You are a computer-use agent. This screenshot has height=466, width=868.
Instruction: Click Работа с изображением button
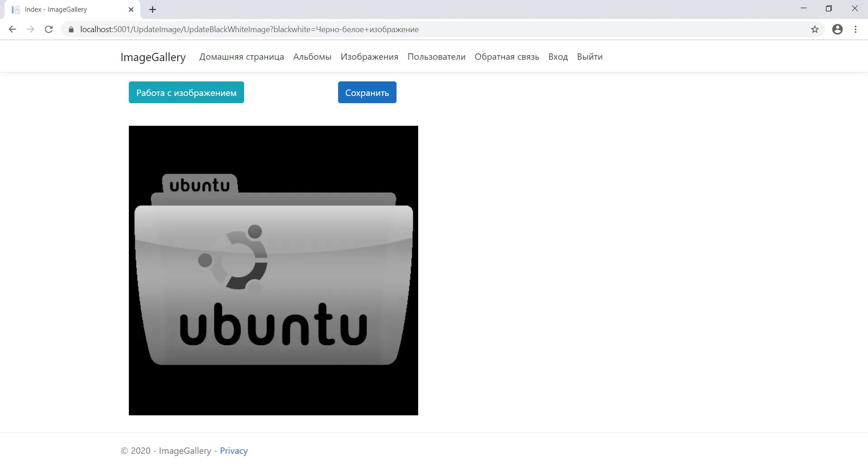186,92
